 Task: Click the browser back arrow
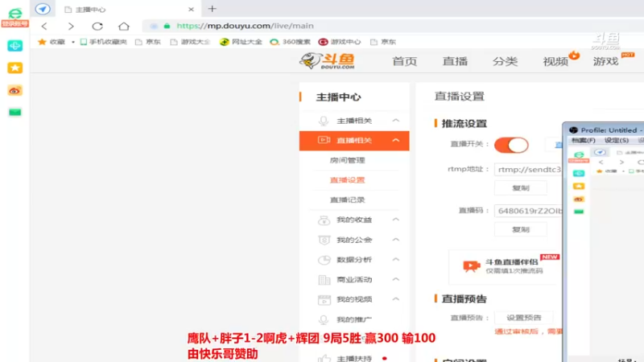point(44,27)
